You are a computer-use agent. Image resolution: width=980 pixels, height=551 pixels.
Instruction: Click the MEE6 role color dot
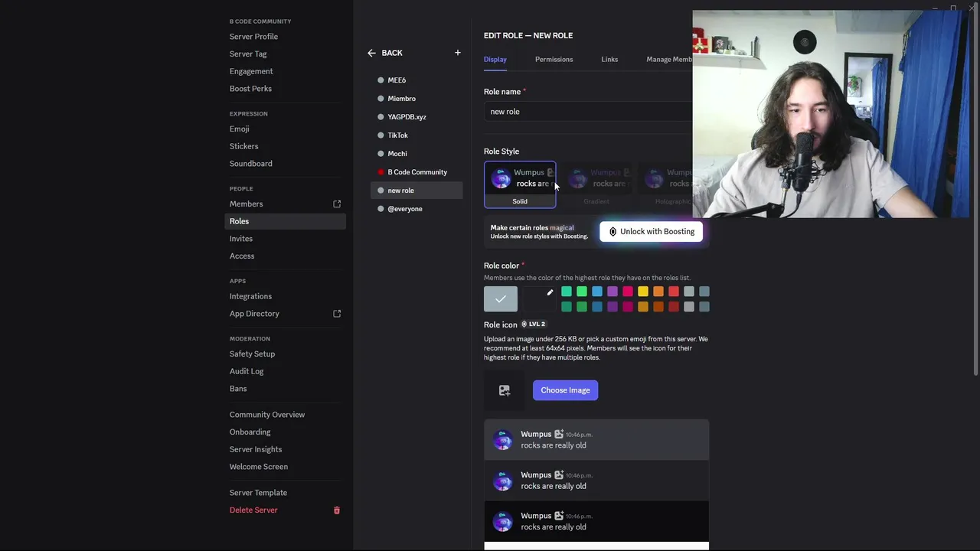381,80
